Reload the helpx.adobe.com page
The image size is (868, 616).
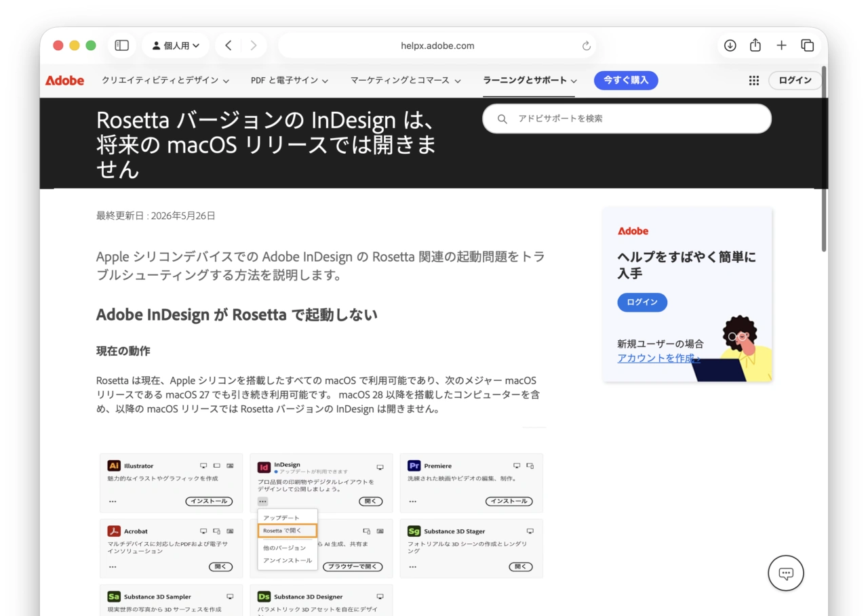[587, 46]
